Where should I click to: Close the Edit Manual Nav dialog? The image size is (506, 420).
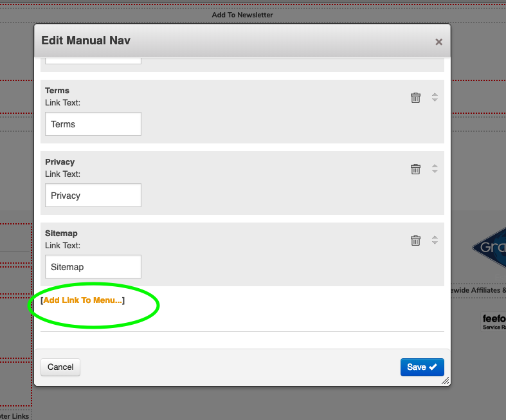tap(438, 42)
